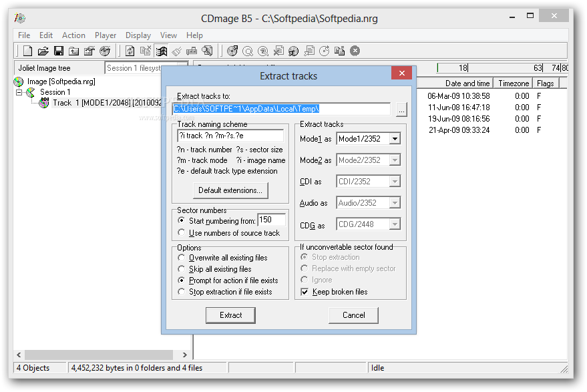The width and height of the screenshot is (587, 392).
Task: Click the brick wall toolbar icon
Action: click(192, 51)
